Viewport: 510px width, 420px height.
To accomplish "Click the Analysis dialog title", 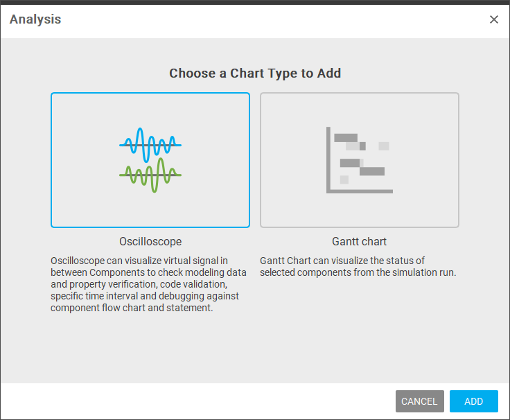I will 35,19.
